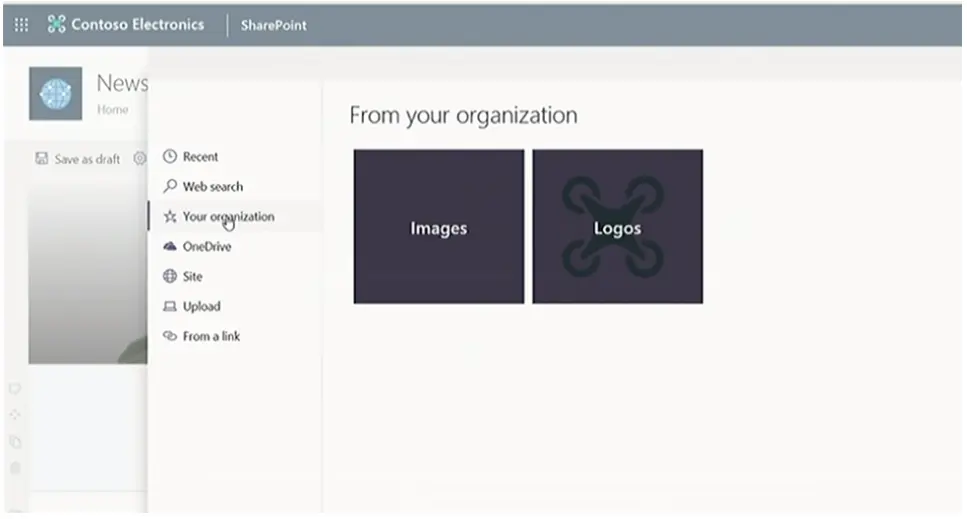Click the From a link chain icon
Image resolution: width=967 pixels, height=519 pixels.
click(x=170, y=337)
